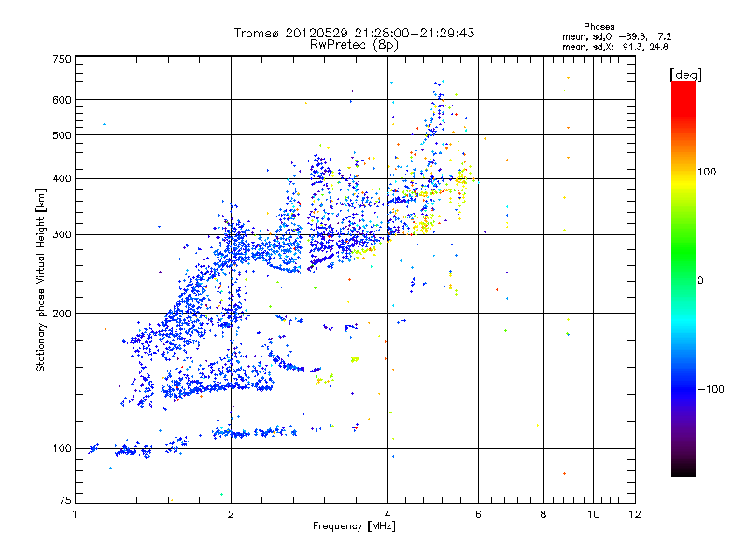This screenshot has width=747, height=560.
Task: Click the colorbar tick label '-100'
Action: click(x=712, y=389)
